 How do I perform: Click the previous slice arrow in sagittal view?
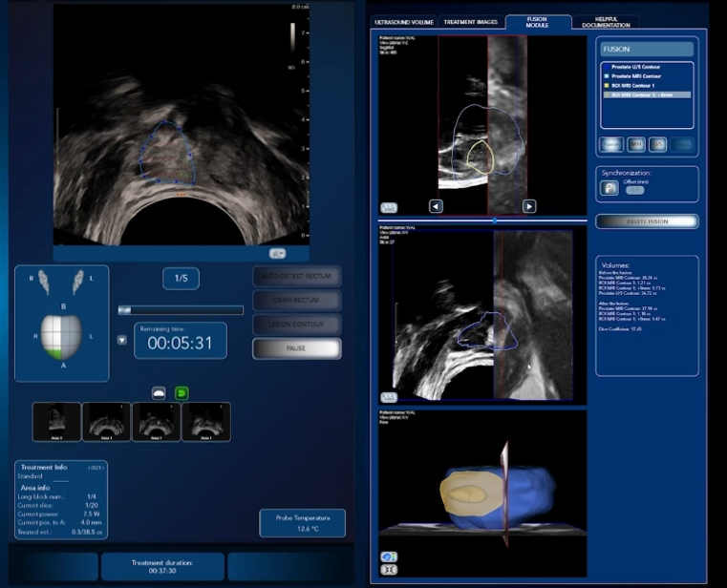pyautogui.click(x=436, y=206)
